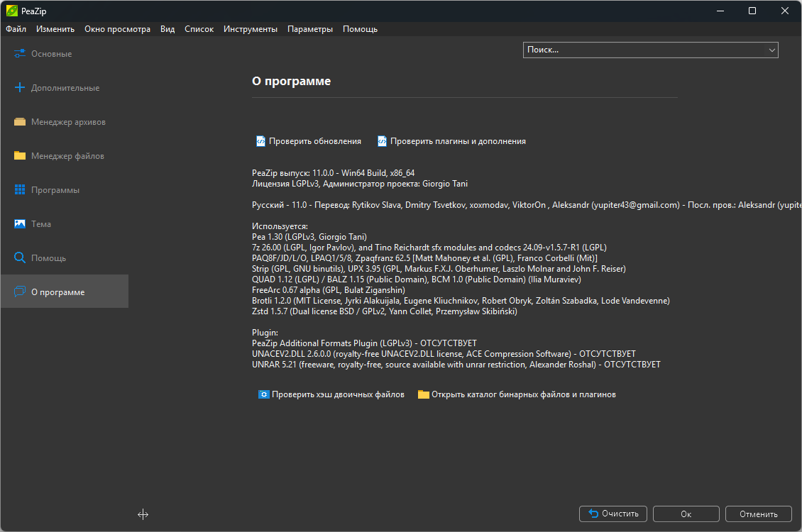Click the picture icon for Тема
This screenshot has width=802, height=532.
(19, 224)
